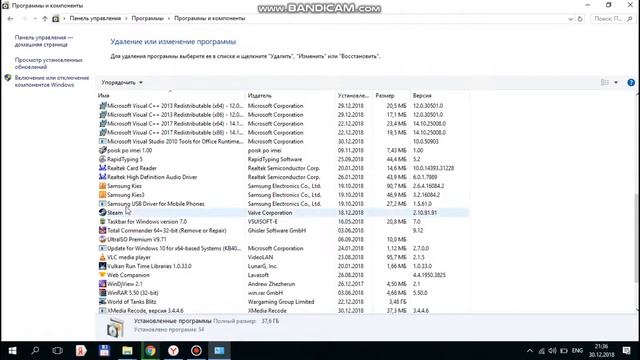The image size is (640, 360).
Task: Click the Samsung Kies icon
Action: (x=102, y=186)
